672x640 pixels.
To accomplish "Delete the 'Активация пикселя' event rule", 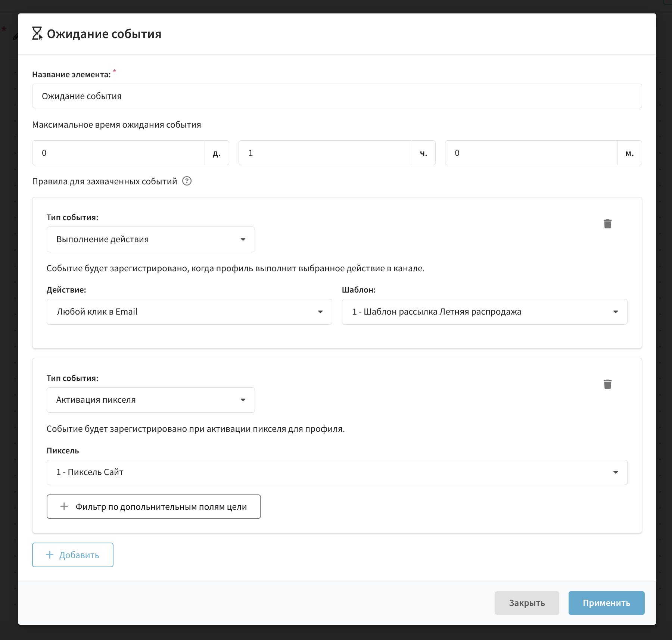I will 607,384.
